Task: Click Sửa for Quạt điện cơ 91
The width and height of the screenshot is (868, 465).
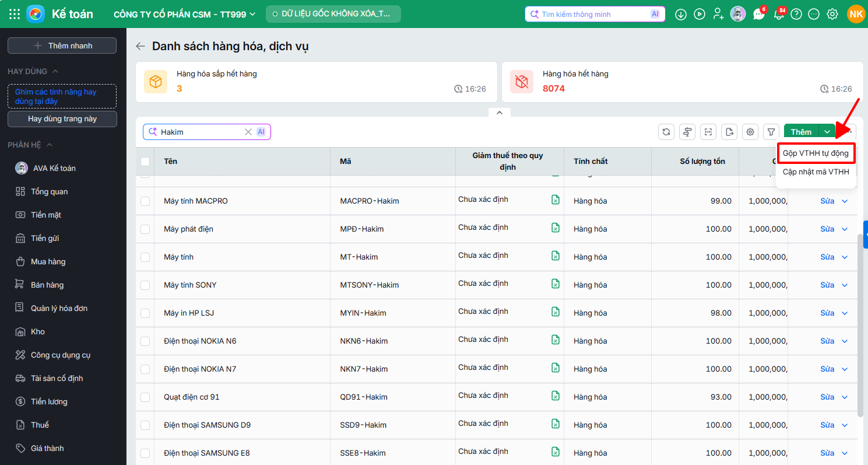Action: (x=827, y=397)
